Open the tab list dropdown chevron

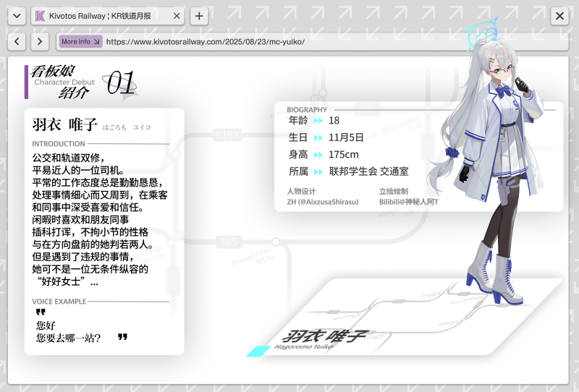(x=17, y=16)
